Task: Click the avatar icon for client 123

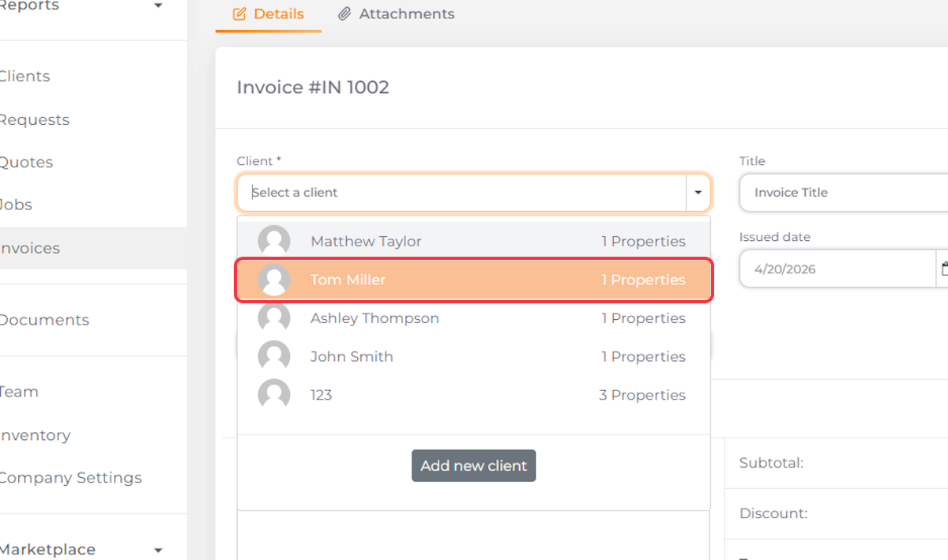Action: point(274,395)
